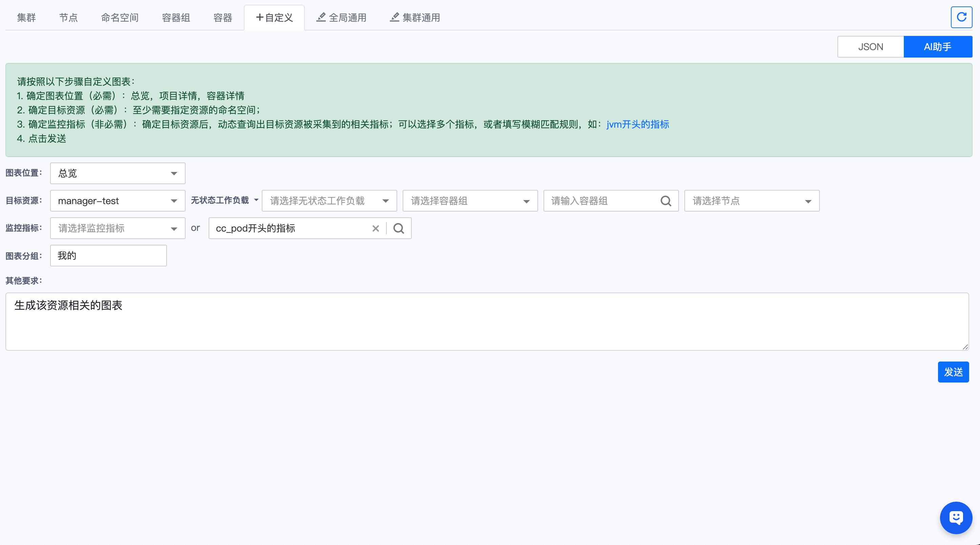
Task: Select the AI助手 mode button
Action: (937, 47)
